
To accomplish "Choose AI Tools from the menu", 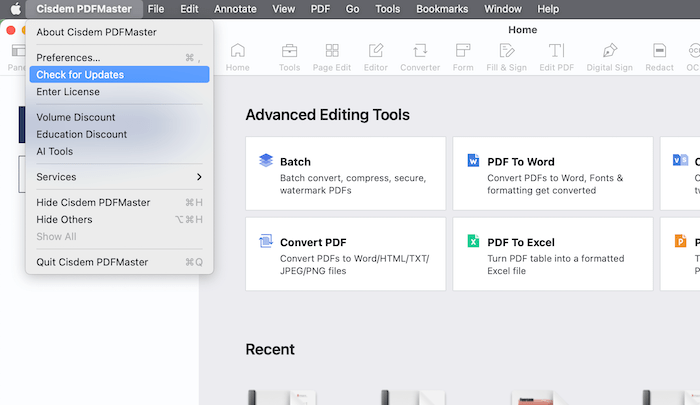I will click(119, 151).
